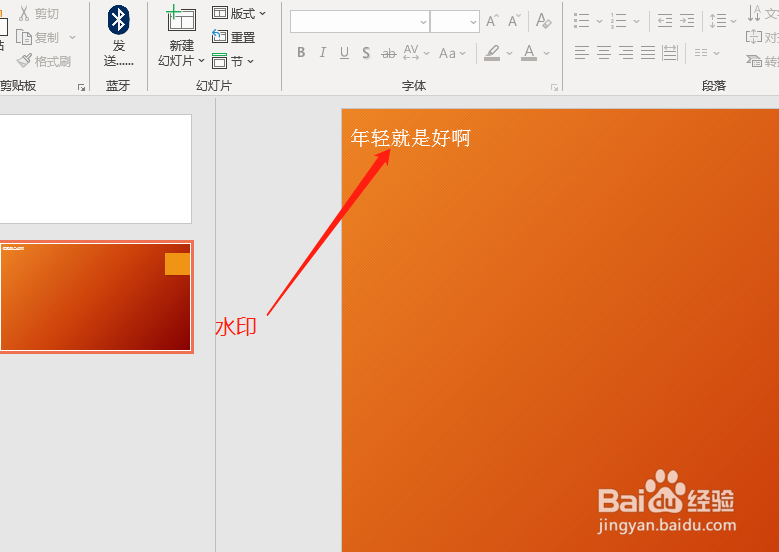Image resolution: width=779 pixels, height=552 pixels.
Task: Select the orange gradient slide thumbnail
Action: [95, 297]
